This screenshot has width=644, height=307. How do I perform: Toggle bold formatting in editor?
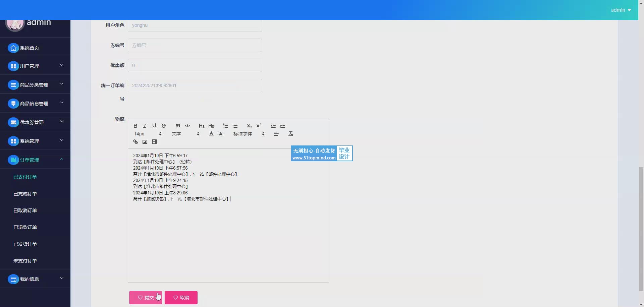pyautogui.click(x=136, y=126)
